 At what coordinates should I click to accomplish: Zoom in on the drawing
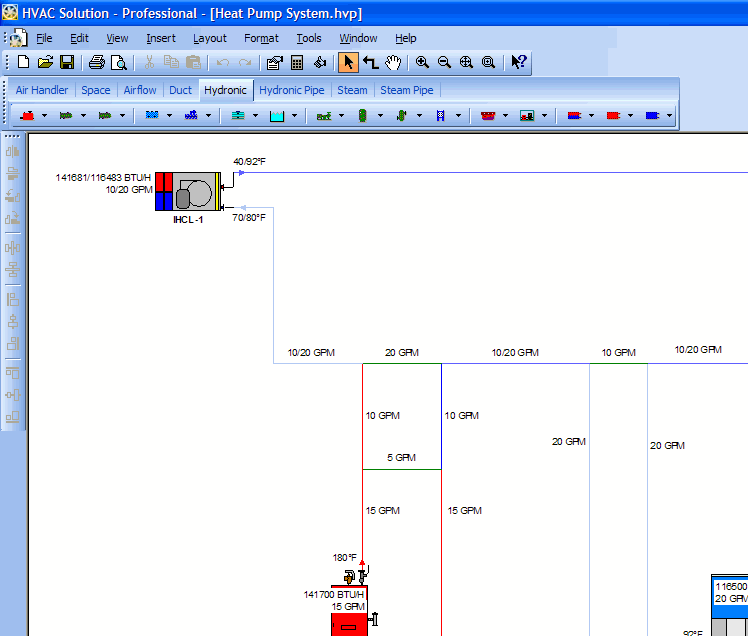422,62
